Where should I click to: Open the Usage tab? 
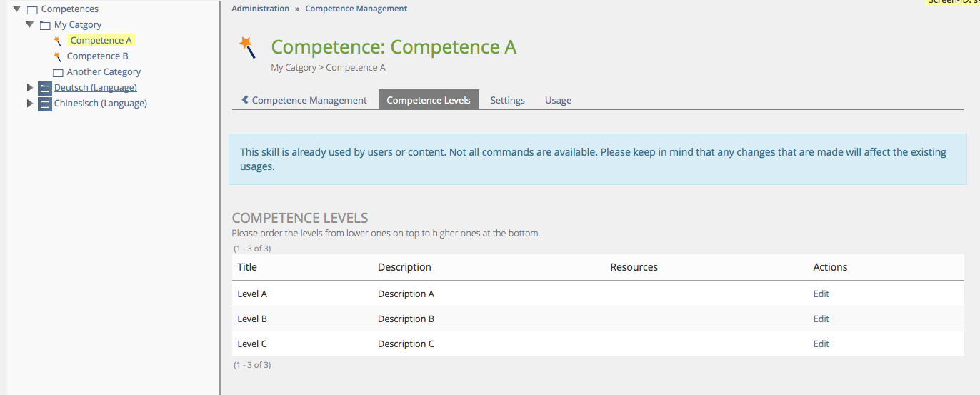pos(558,100)
